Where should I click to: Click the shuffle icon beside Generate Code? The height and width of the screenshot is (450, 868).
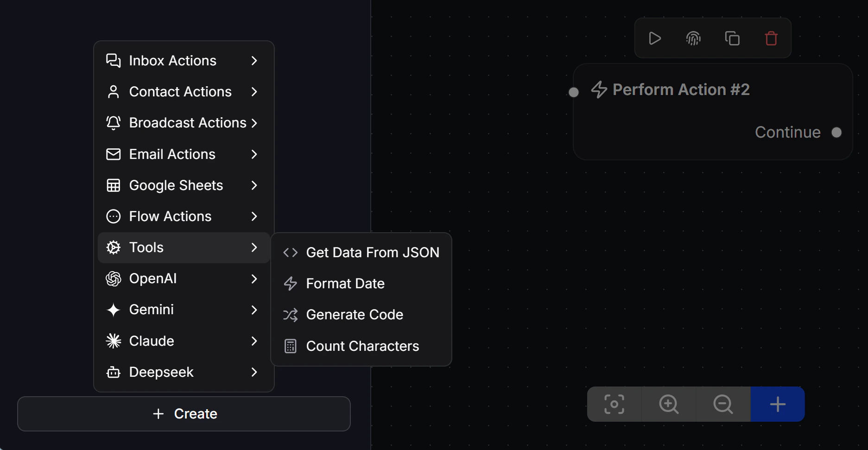290,315
